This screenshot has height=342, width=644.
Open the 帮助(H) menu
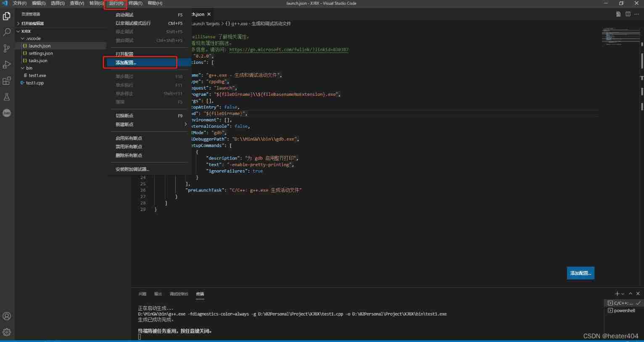pyautogui.click(x=155, y=3)
